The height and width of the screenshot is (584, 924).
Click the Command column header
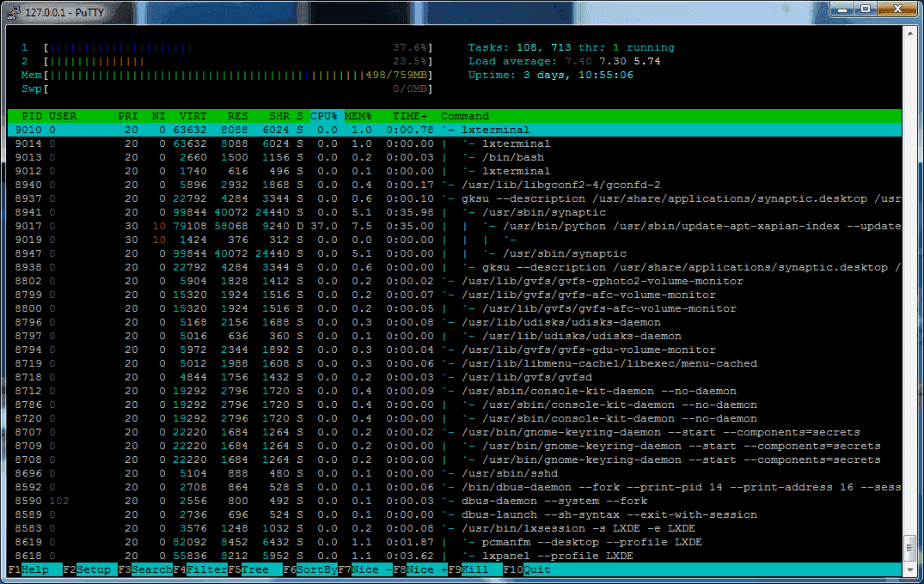465,116
